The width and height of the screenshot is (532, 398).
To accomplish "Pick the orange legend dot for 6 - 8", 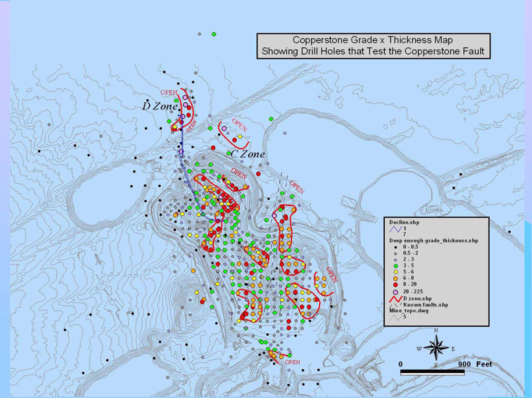I will [x=395, y=278].
